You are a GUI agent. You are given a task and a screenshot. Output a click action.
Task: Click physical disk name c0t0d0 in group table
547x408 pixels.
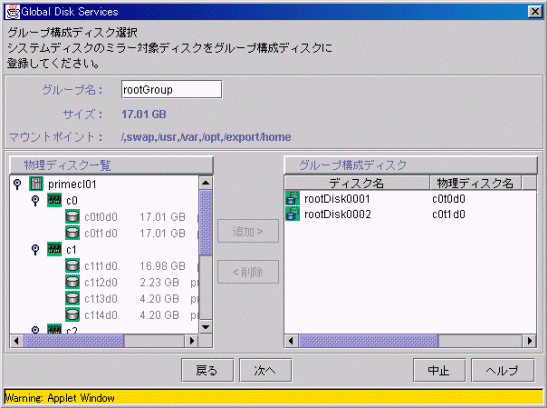(449, 199)
